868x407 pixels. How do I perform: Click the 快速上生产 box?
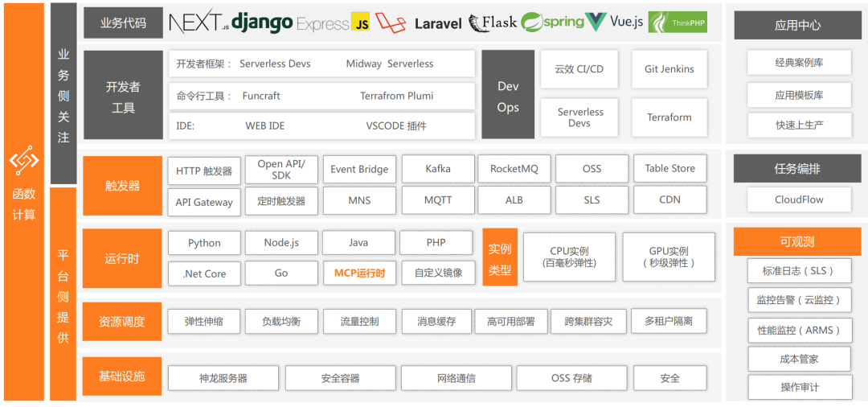click(x=799, y=125)
